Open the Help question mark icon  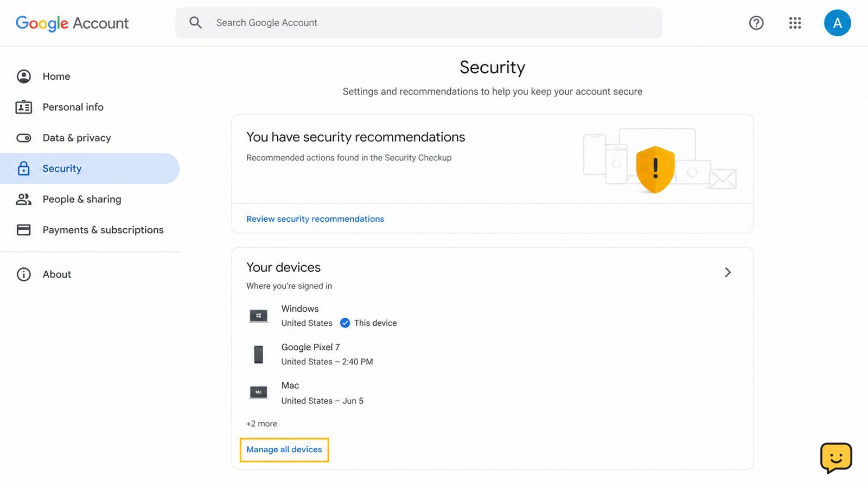point(756,23)
